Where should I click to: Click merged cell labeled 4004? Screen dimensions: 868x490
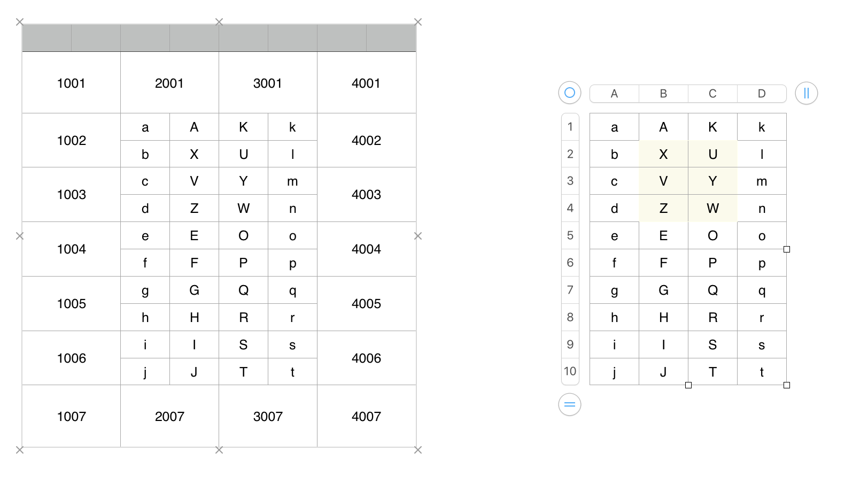[x=366, y=249]
